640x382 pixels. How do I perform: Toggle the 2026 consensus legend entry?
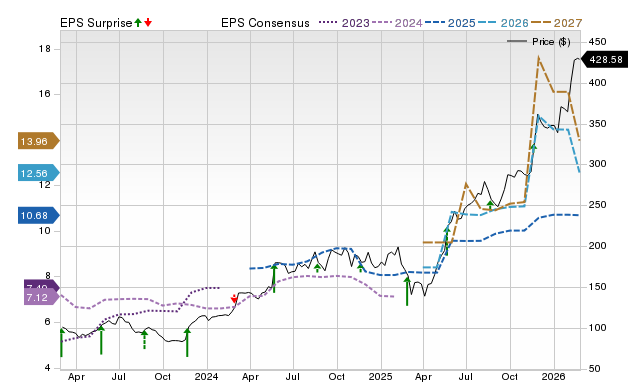pos(503,23)
